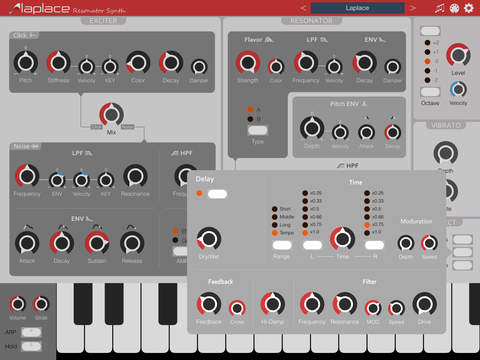Click the Noise LPF Frequency knob

tap(27, 176)
